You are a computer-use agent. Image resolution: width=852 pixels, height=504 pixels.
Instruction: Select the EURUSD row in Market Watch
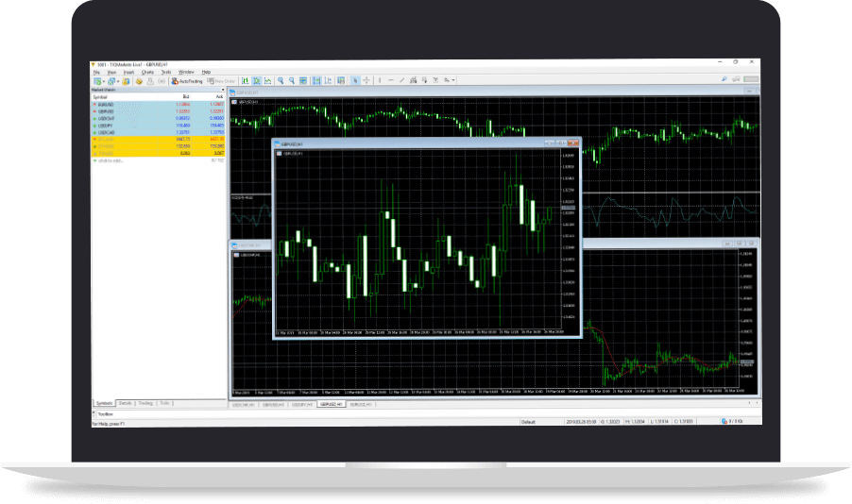104,104
